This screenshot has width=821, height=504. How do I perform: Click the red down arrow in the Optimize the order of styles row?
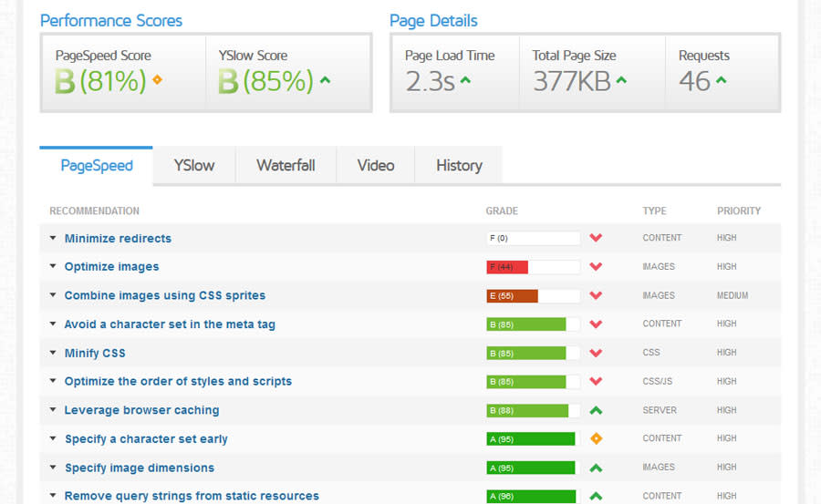coord(596,381)
